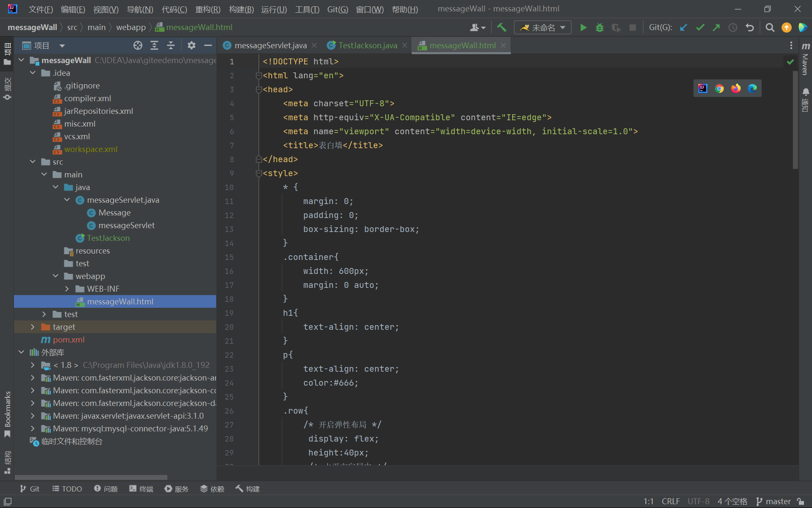This screenshot has width=812, height=508.
Task: Preview page in Chrome browser
Action: [719, 88]
